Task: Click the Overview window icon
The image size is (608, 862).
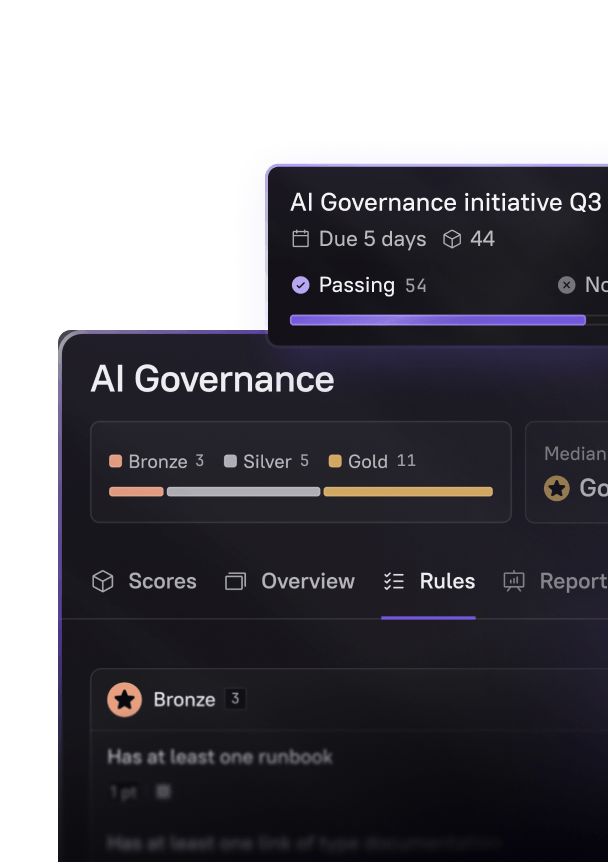Action: (235, 581)
